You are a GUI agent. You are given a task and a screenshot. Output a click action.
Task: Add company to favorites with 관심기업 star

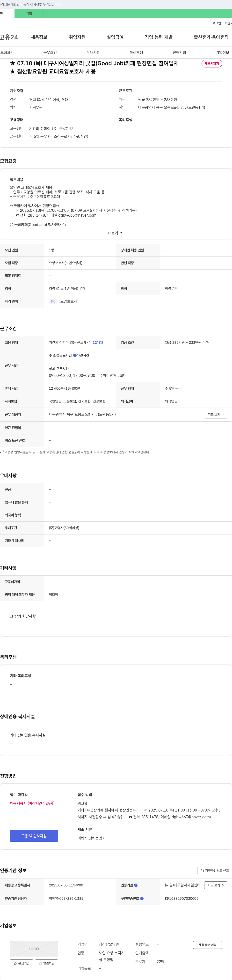(x=21, y=963)
